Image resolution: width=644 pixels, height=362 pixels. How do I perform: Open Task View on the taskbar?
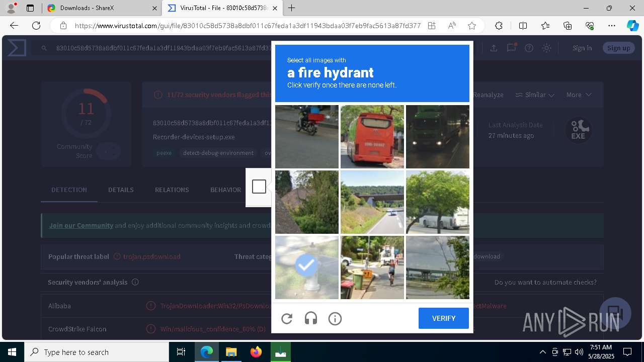point(181,352)
